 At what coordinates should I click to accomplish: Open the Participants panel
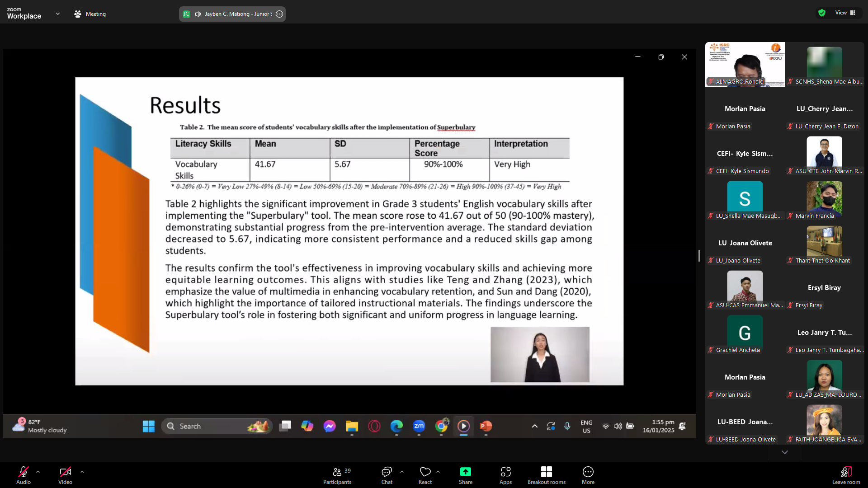[337, 475]
